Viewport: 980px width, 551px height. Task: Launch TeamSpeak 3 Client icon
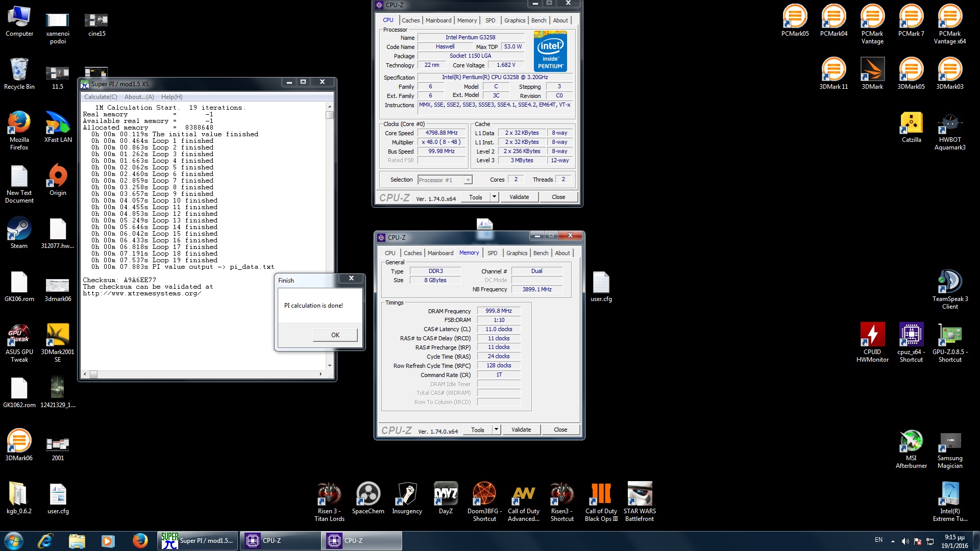click(950, 289)
